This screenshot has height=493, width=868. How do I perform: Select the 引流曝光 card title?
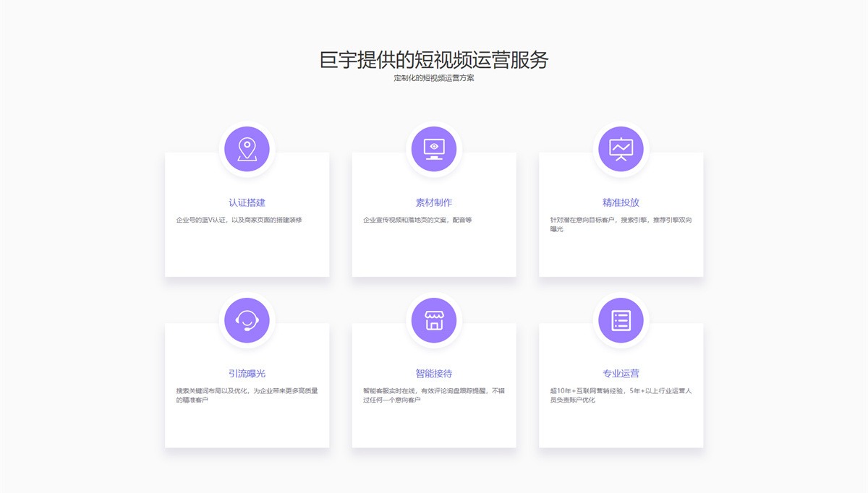[247, 374]
